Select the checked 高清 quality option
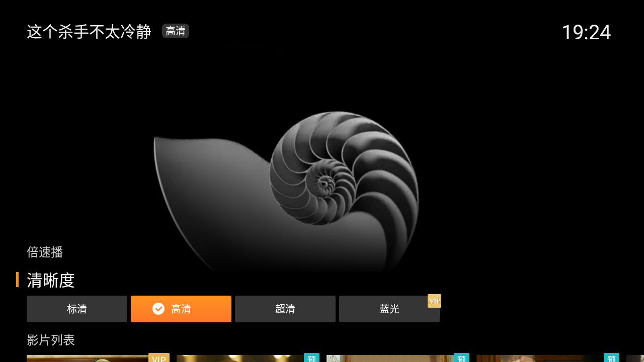Screen dimensions: 644x362 point(181,309)
